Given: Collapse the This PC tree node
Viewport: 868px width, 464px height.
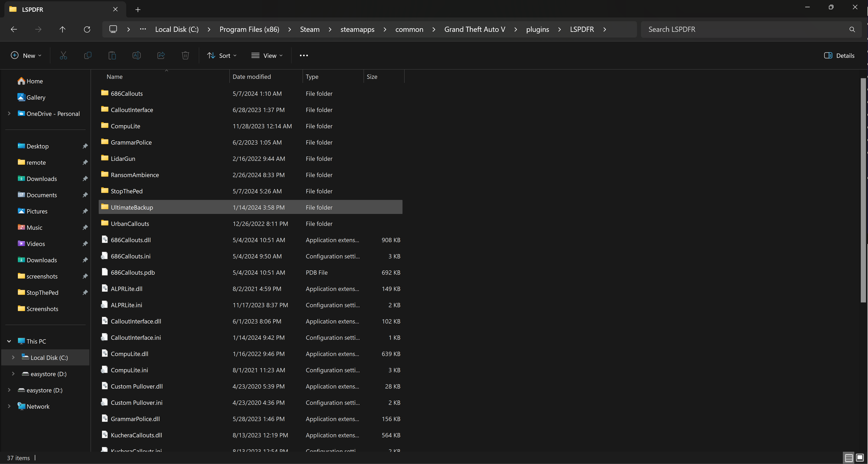Looking at the screenshot, I should [x=9, y=341].
